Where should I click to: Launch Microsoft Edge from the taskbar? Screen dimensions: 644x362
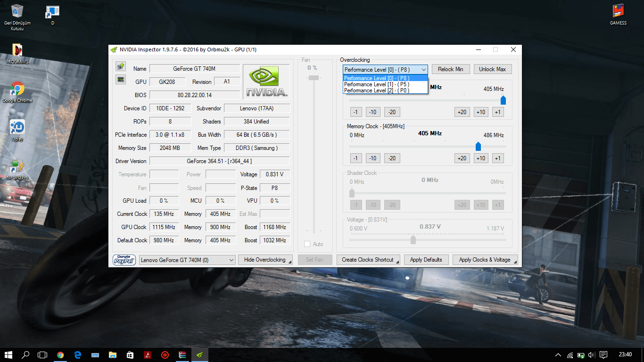point(78,355)
